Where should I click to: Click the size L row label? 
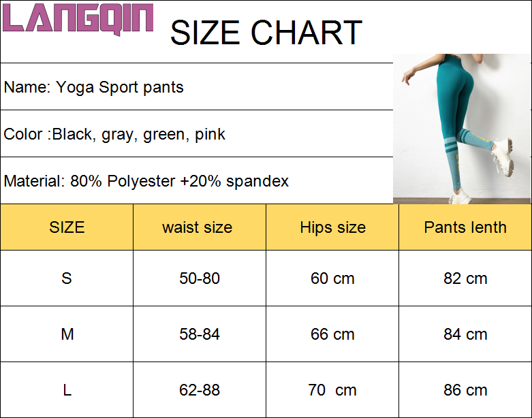coord(67,390)
